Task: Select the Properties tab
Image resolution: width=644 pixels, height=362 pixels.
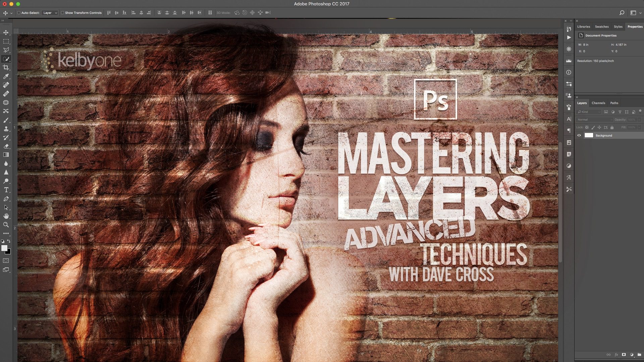Action: 635,27
